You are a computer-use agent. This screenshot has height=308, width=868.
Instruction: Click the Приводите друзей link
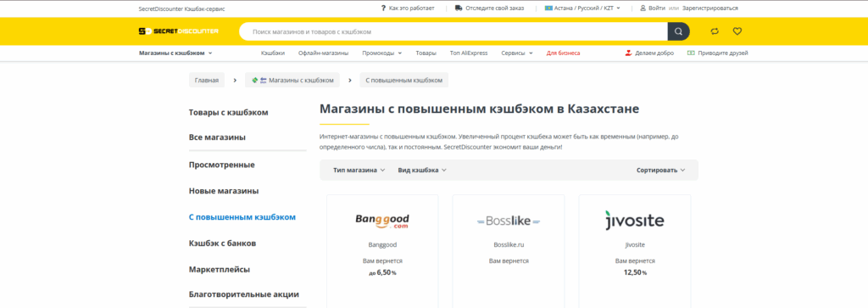pos(722,53)
